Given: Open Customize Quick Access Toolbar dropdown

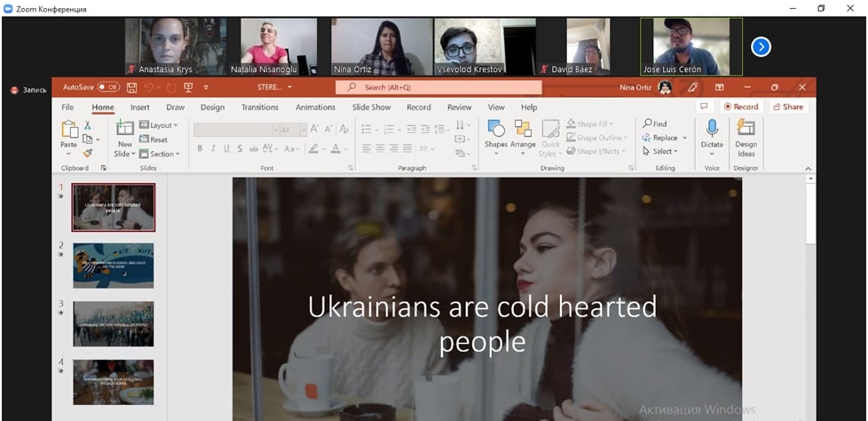Looking at the screenshot, I should [206, 88].
